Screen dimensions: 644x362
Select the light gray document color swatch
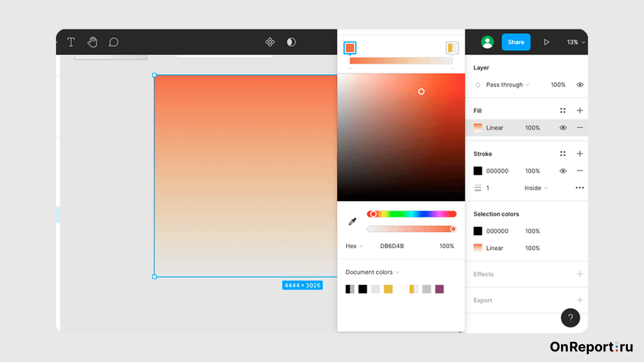tap(375, 289)
